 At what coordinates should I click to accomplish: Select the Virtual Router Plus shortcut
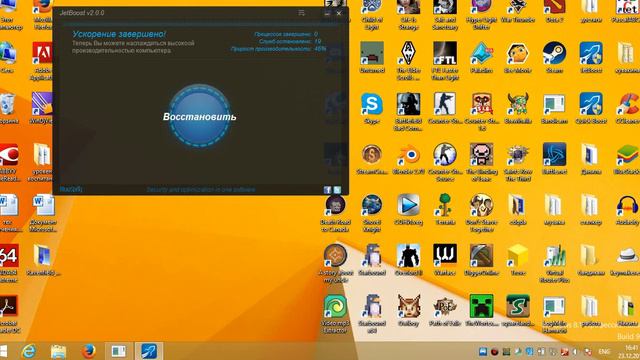(554, 263)
